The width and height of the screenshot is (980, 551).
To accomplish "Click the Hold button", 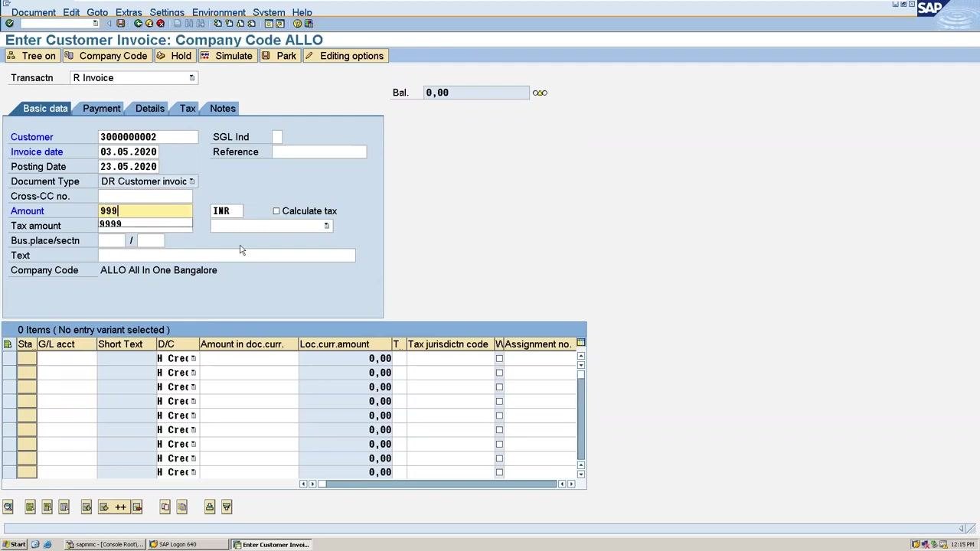I will (174, 56).
